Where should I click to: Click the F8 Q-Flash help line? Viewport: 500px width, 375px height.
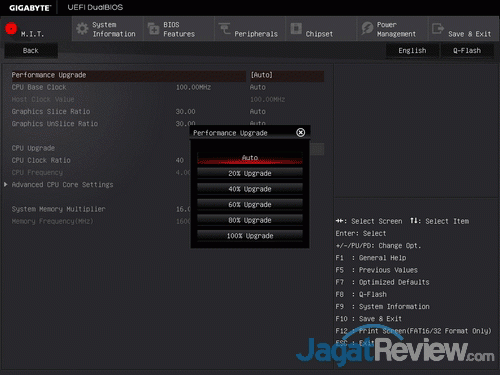pos(361,294)
